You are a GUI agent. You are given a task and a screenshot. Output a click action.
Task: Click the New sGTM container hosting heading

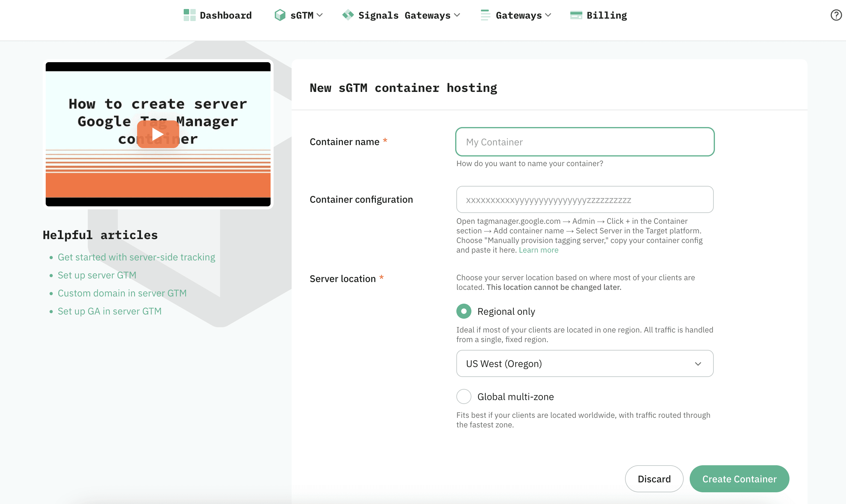[x=403, y=88]
